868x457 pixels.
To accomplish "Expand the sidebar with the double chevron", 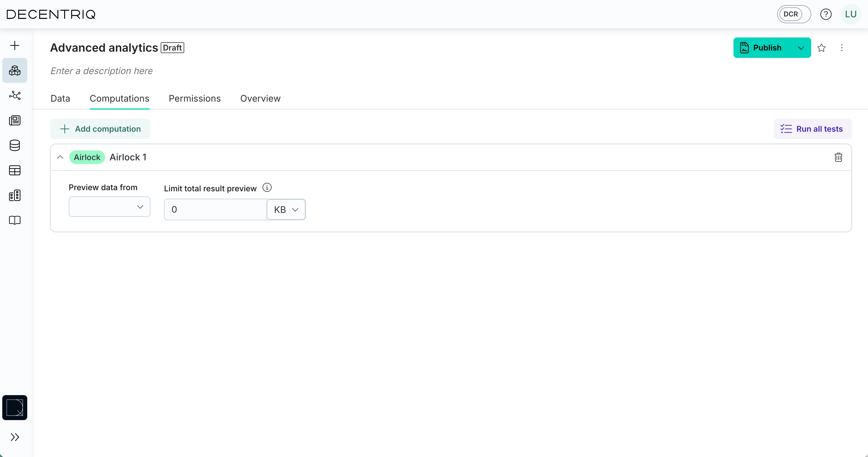I will tap(14, 437).
